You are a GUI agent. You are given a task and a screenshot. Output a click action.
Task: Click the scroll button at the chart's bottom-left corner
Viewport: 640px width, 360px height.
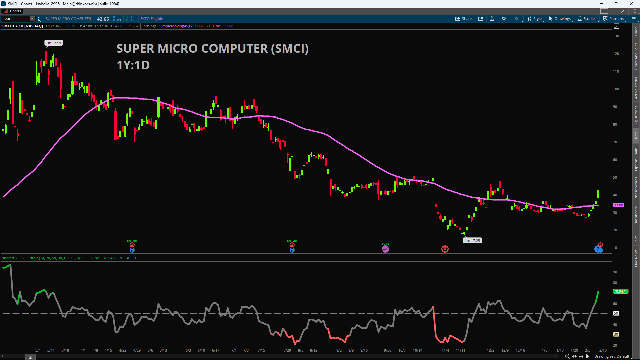[x=30, y=357]
